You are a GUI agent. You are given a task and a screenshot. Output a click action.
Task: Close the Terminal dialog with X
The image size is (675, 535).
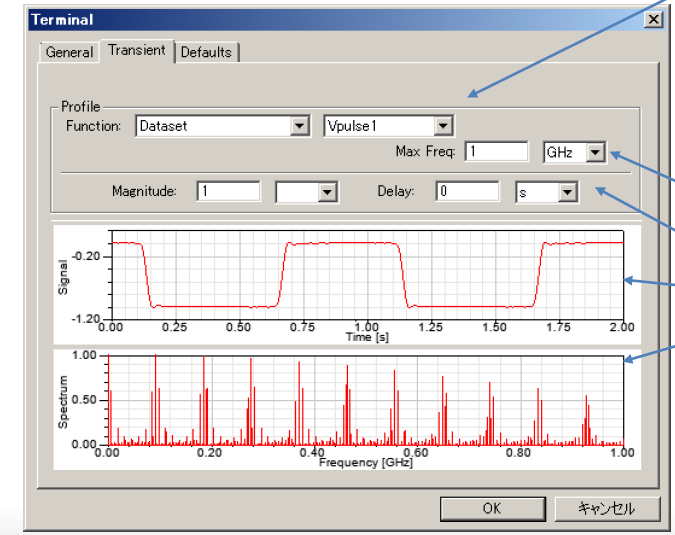pos(653,19)
